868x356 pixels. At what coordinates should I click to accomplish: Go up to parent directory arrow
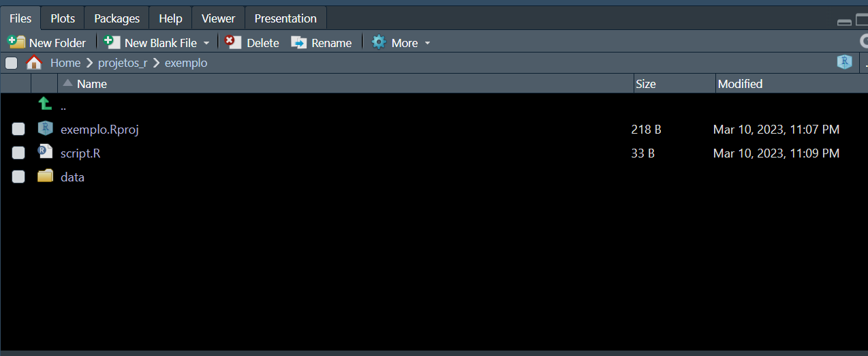point(45,104)
